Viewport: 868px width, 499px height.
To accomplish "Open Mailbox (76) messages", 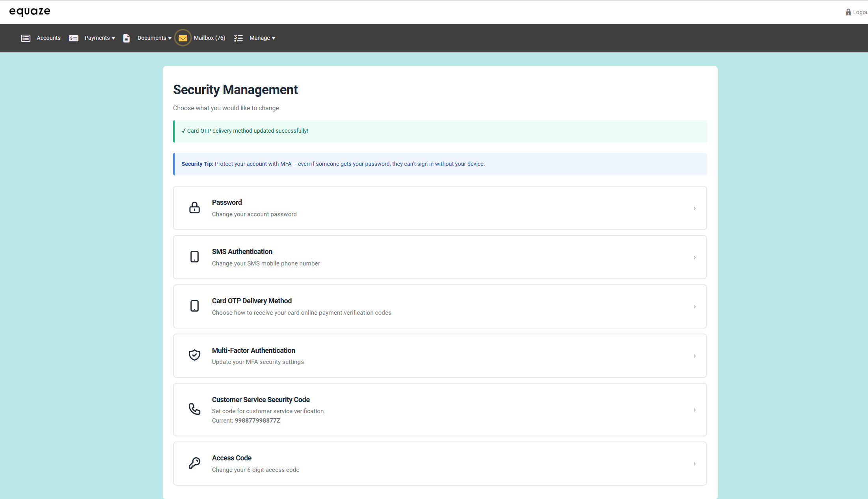I will click(209, 38).
